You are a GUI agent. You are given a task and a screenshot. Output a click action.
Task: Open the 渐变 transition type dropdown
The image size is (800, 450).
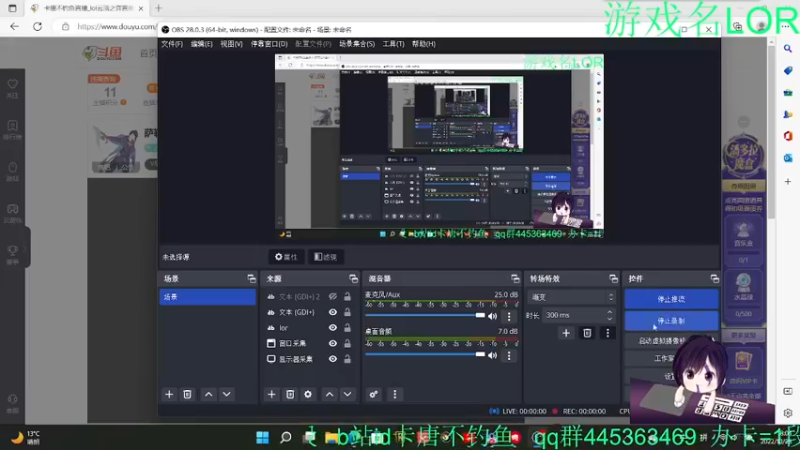571,297
